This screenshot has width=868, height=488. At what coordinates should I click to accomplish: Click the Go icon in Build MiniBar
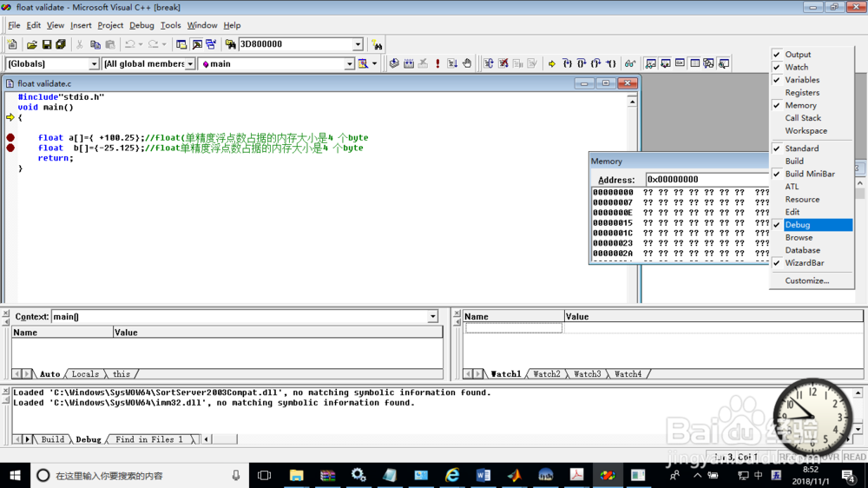(452, 63)
